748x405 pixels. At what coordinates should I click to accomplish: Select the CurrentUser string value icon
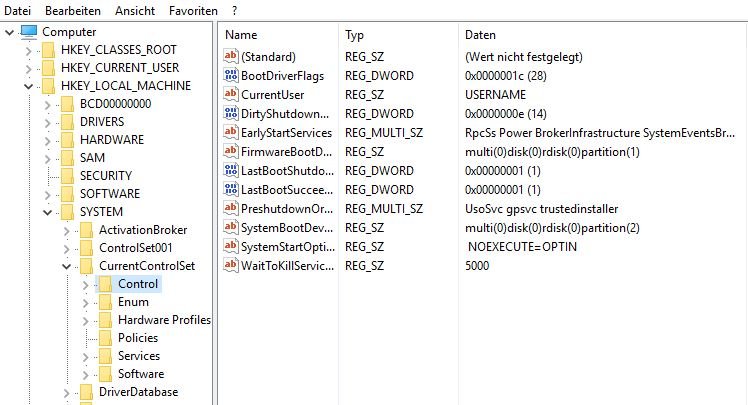(x=231, y=94)
